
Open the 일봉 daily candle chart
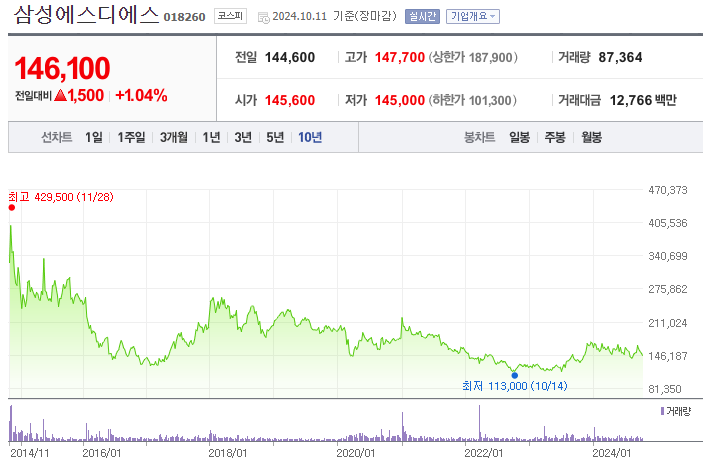point(519,137)
